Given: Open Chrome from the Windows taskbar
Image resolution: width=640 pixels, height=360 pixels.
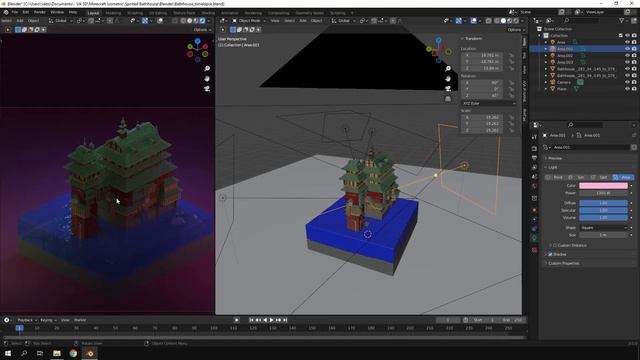Looking at the screenshot, I should [73, 353].
